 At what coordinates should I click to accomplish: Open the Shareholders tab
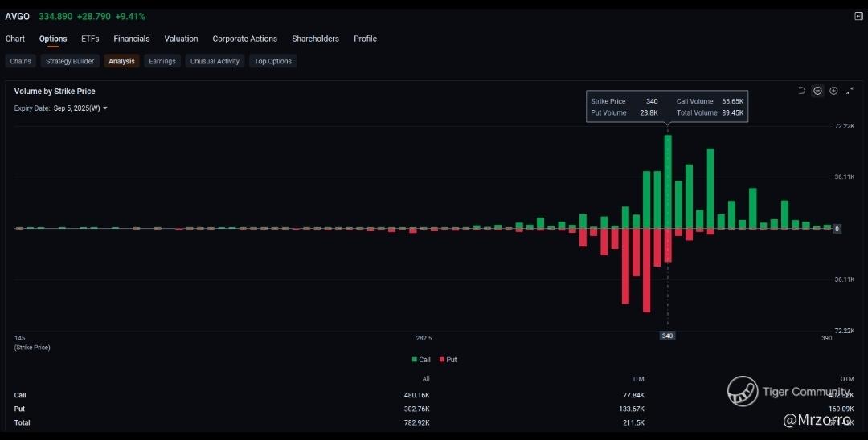[x=315, y=39]
